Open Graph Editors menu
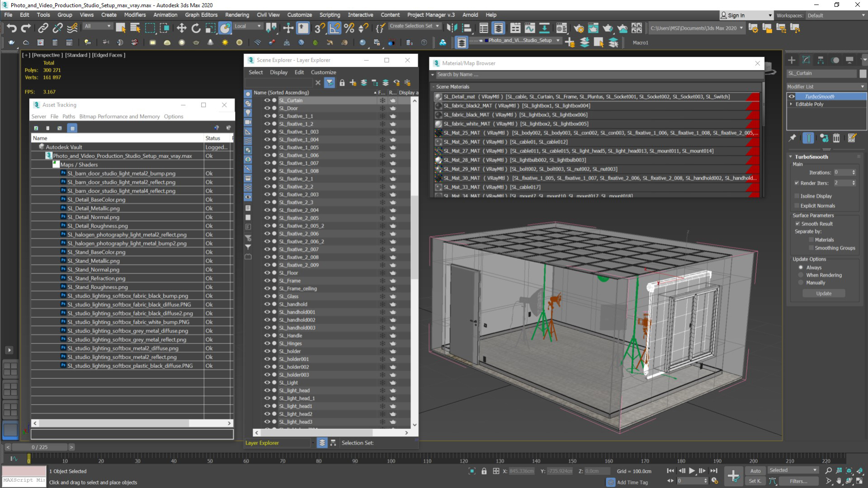The width and height of the screenshot is (868, 488). 201,15
